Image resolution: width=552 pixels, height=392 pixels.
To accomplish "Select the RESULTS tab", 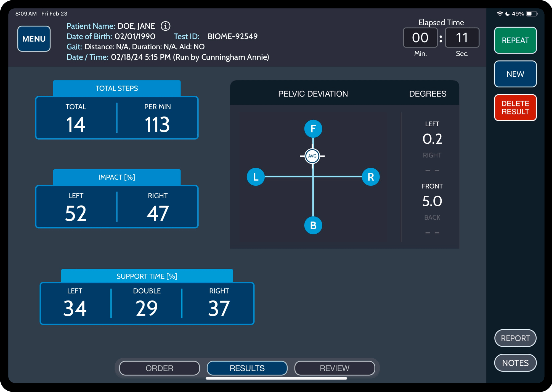I will [247, 368].
